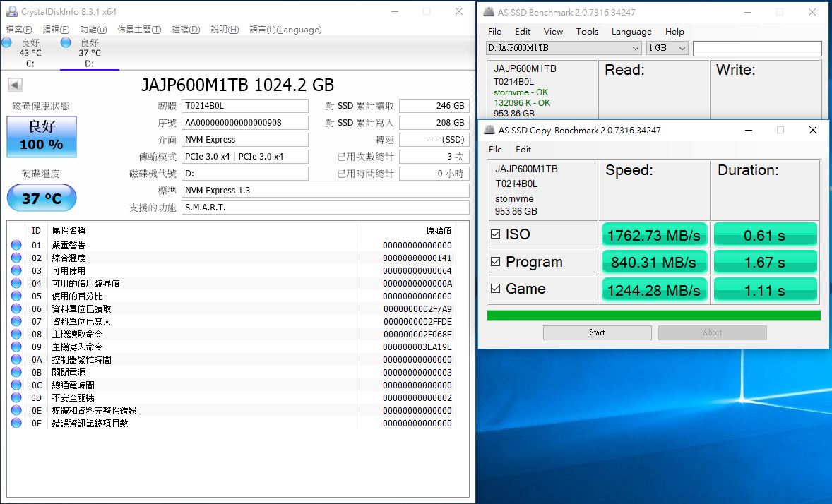This screenshot has height=504, width=832.
Task: Click the 37 °C temperature button
Action: tap(42, 198)
